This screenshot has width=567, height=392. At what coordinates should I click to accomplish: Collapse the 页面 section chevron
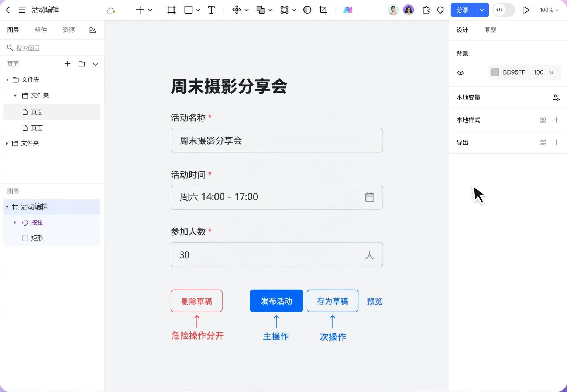click(x=96, y=64)
